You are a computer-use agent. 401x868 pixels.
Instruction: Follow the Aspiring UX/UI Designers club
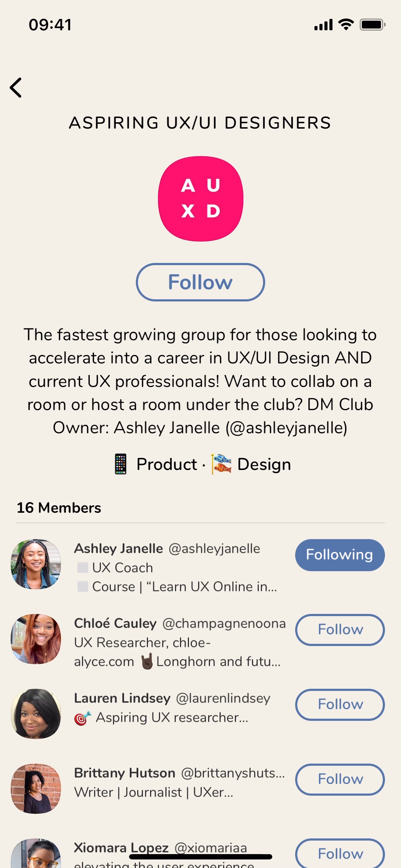pos(200,282)
